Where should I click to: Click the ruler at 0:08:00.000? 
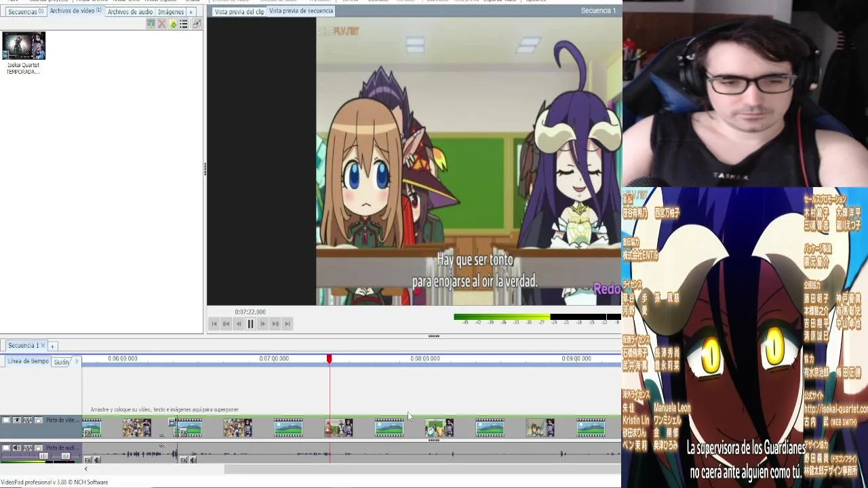tap(425, 359)
